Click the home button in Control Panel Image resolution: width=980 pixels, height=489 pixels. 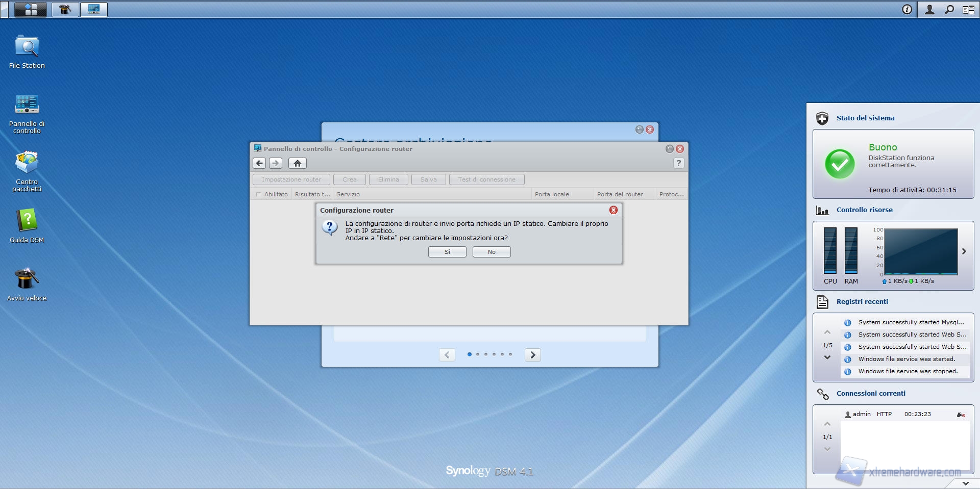tap(297, 163)
